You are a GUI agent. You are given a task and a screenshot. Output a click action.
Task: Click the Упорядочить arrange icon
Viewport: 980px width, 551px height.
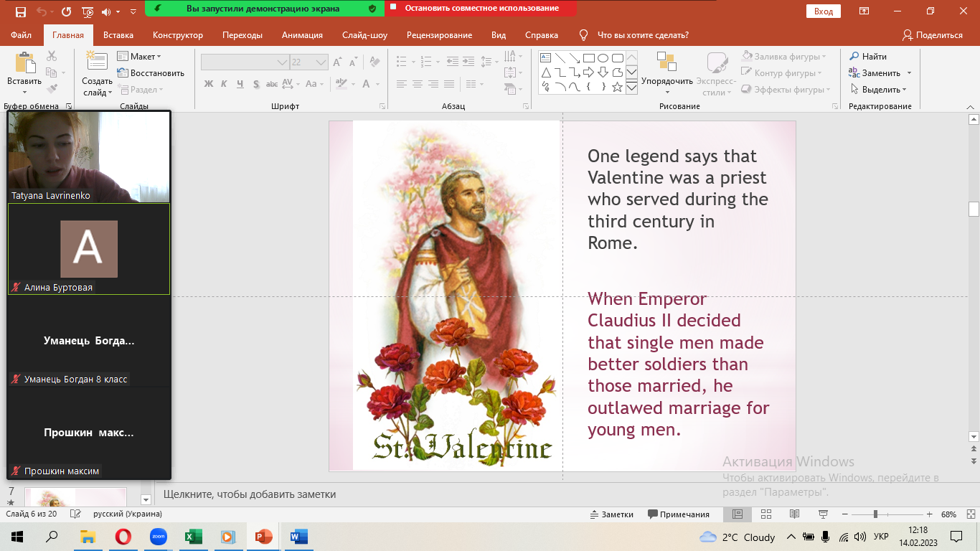[666, 62]
